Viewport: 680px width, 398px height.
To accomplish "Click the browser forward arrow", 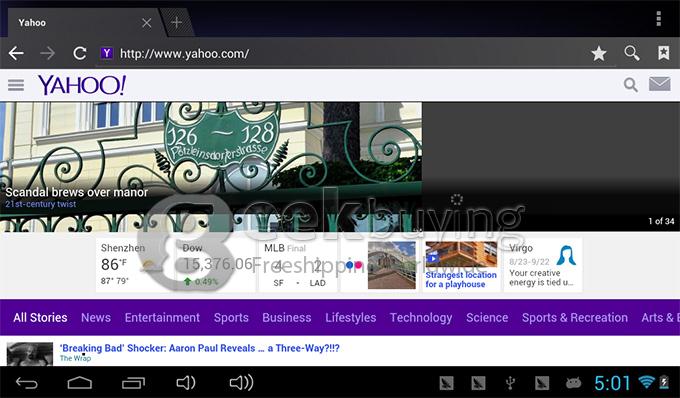I will click(x=47, y=53).
